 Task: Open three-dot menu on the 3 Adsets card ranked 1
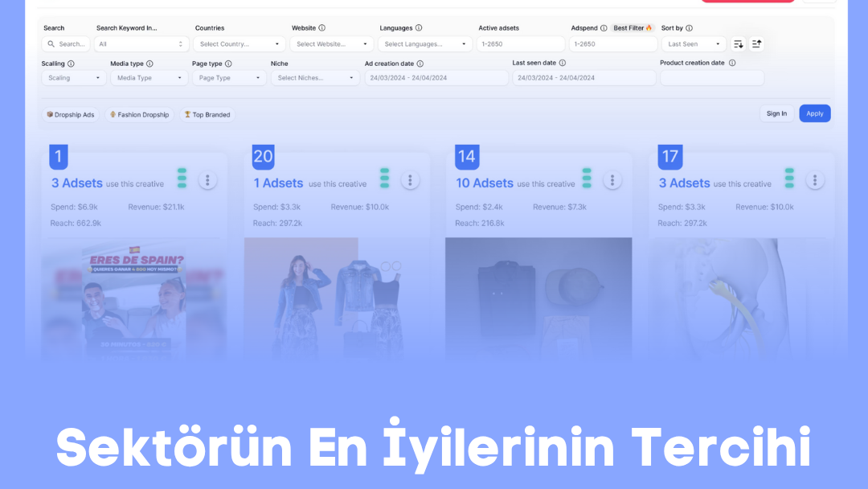tap(207, 180)
